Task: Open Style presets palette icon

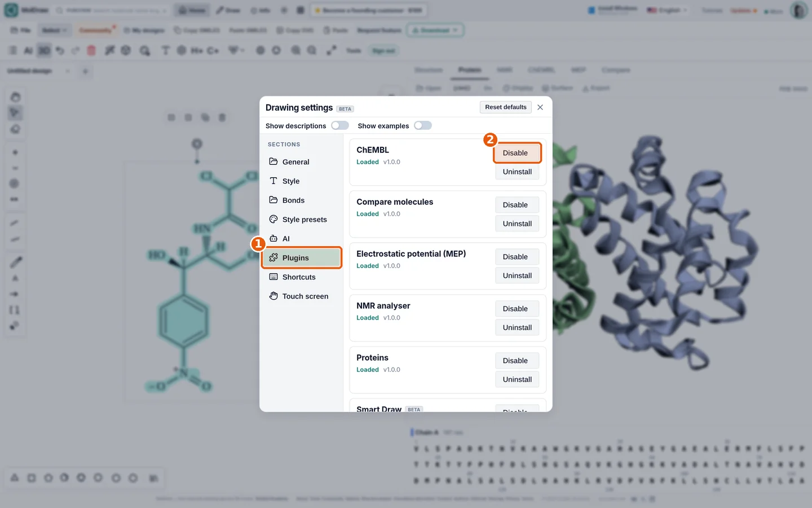Action: pyautogui.click(x=273, y=220)
